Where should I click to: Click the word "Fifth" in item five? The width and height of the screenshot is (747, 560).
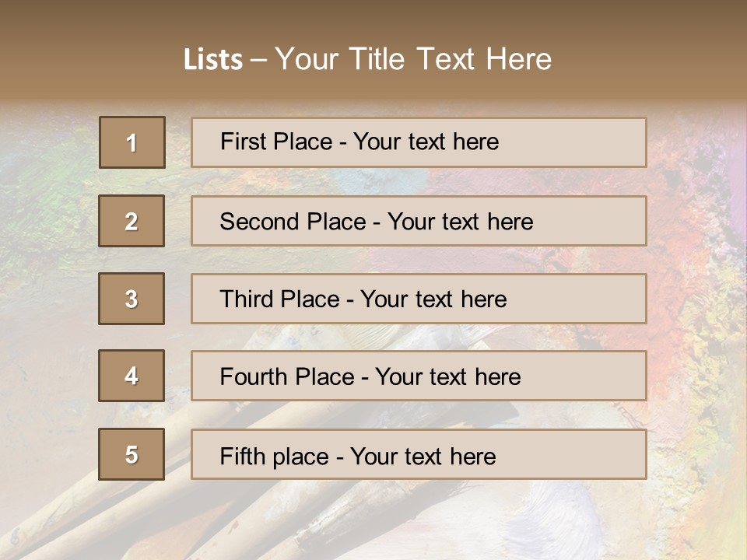[x=242, y=456]
